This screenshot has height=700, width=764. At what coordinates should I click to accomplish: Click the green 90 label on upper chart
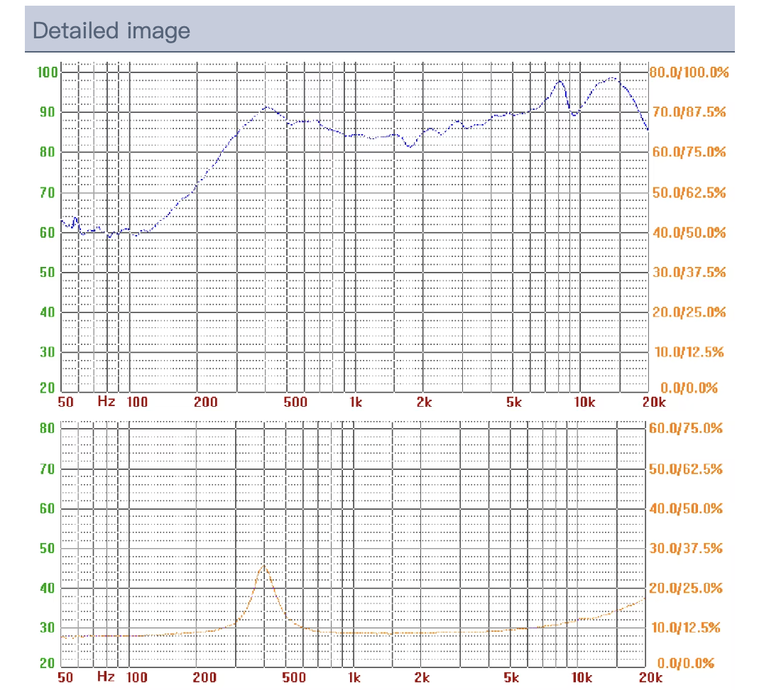47,112
